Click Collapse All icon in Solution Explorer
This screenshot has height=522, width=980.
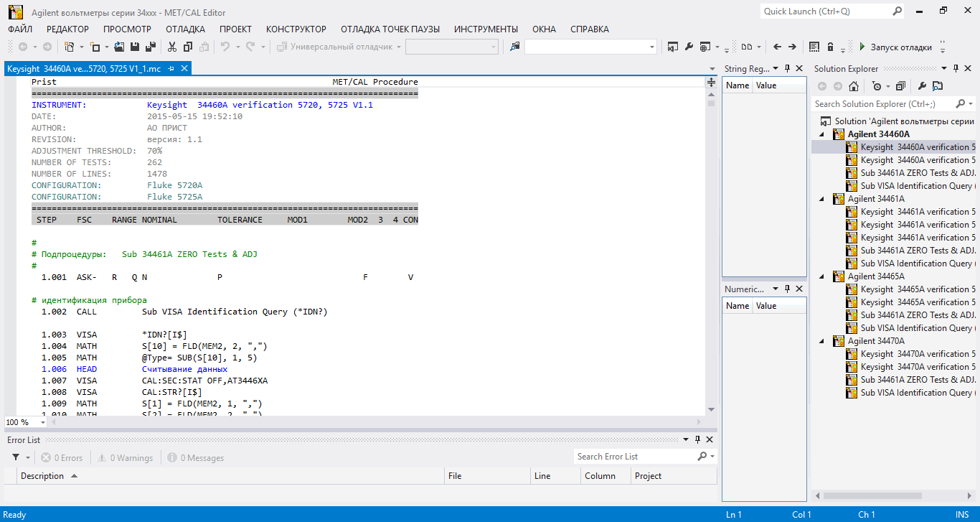point(900,86)
